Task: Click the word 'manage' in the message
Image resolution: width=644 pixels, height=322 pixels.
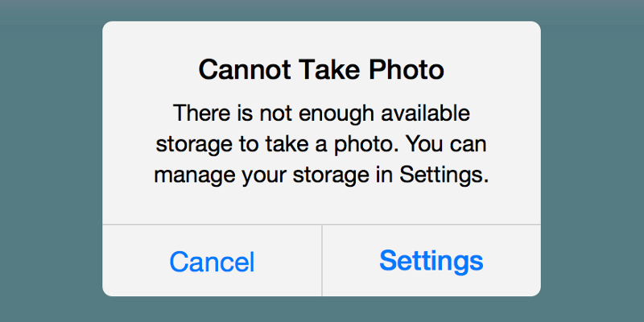Action: click(x=195, y=177)
